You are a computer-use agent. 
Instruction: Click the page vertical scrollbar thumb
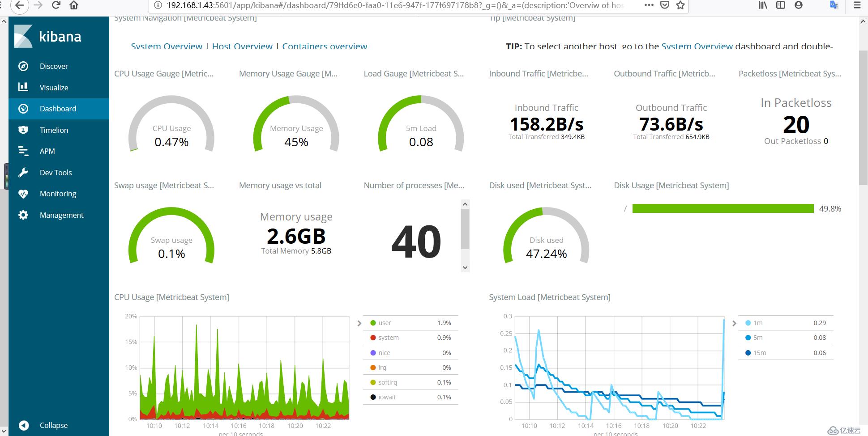click(x=863, y=117)
